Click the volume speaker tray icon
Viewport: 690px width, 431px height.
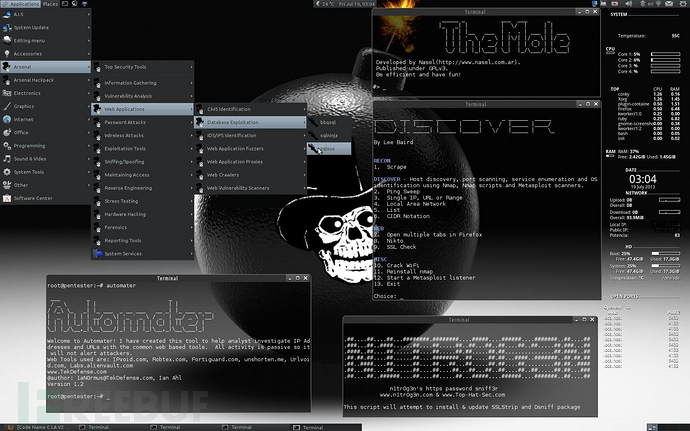point(629,4)
